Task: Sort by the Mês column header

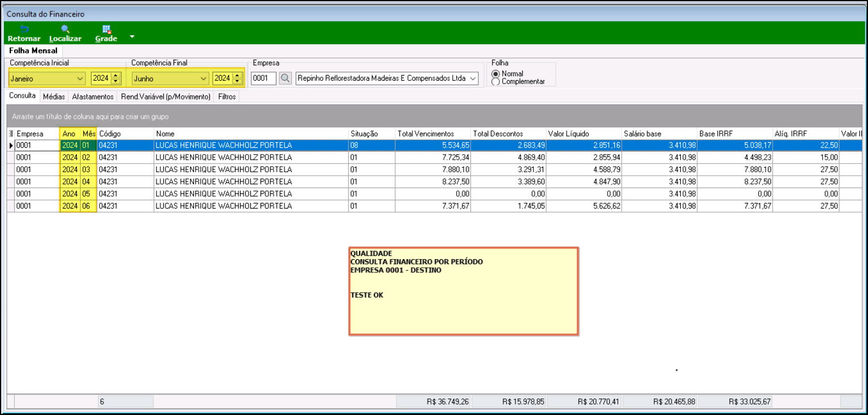Action: pos(89,134)
